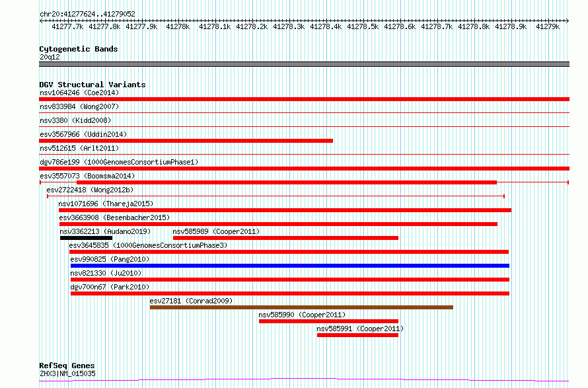Open the nsv512615 (Arlt2011) label
This screenshot has width=588, height=388.
[79, 148]
